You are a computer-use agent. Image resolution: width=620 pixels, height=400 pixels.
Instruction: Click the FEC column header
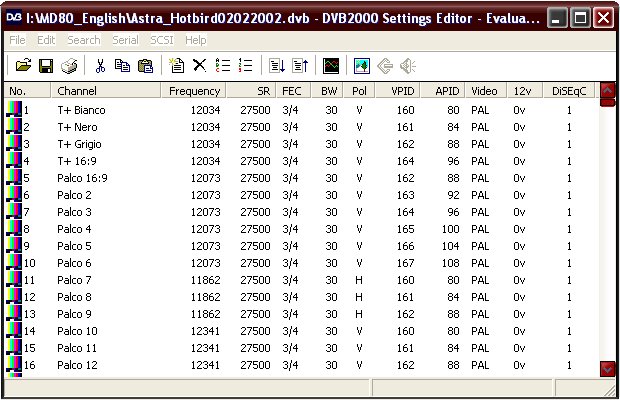[x=293, y=91]
